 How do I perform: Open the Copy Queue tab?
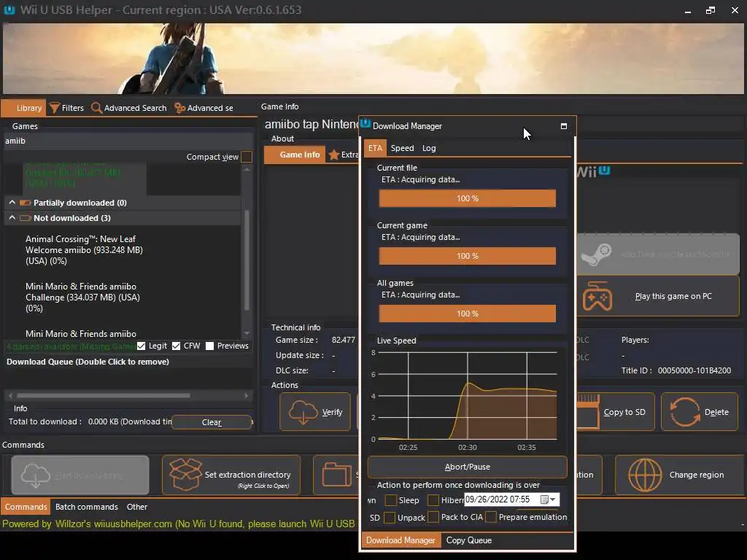pyautogui.click(x=469, y=540)
